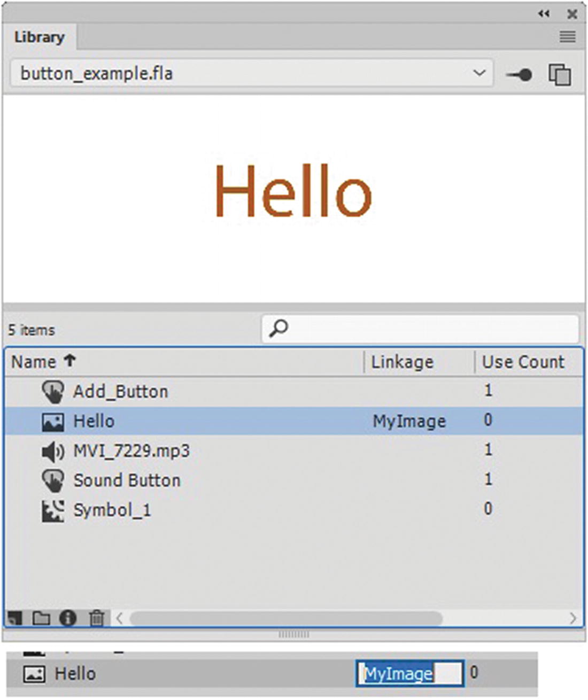Select the Hello bitmap item

click(293, 421)
